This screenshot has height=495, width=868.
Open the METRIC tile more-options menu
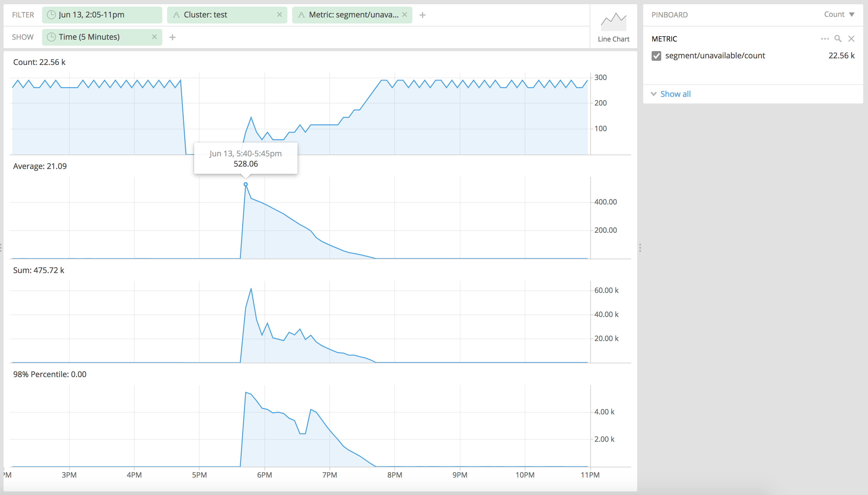point(825,39)
